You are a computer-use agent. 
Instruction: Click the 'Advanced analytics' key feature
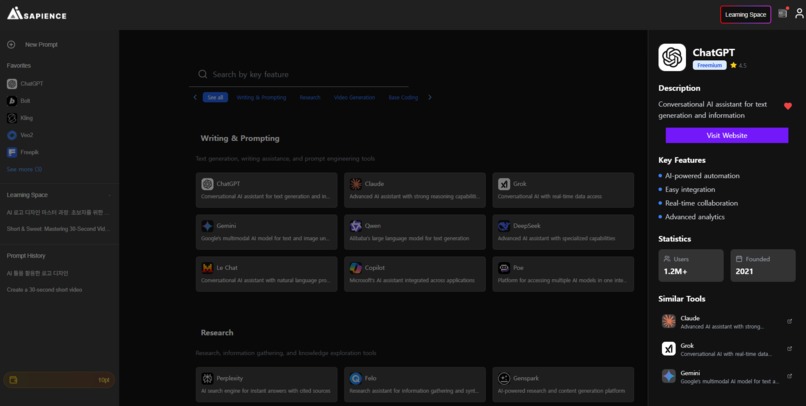tap(695, 217)
